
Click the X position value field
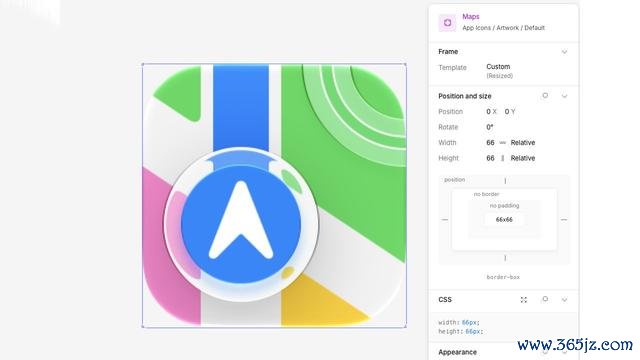[x=491, y=111]
